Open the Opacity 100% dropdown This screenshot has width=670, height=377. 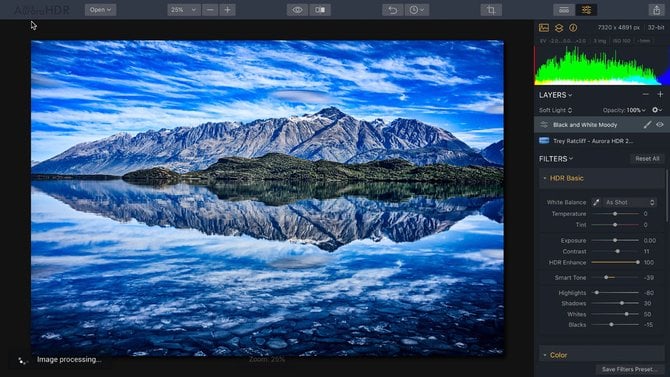[624, 110]
